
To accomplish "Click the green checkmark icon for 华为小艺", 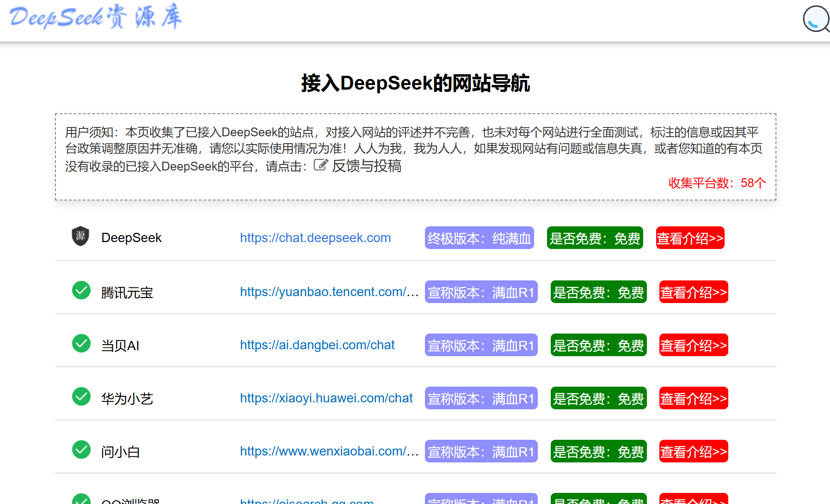I will (81, 396).
